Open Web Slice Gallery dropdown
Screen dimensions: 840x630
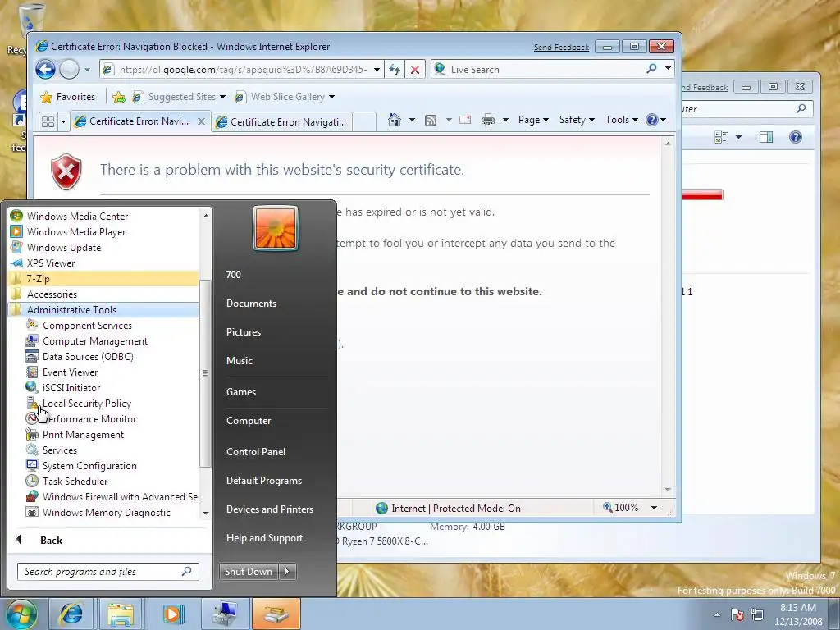pos(331,97)
